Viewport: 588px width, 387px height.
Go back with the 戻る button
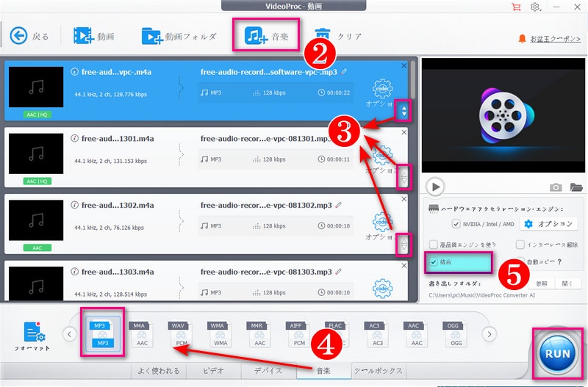tap(29, 36)
